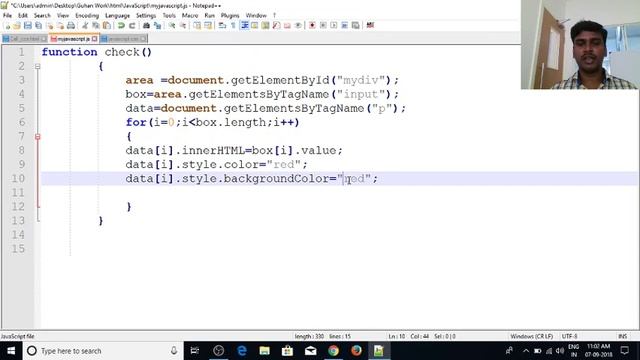This screenshot has width=640, height=360.
Task: Click the "UTF-8" encoding status bar entry
Action: pos(569,336)
